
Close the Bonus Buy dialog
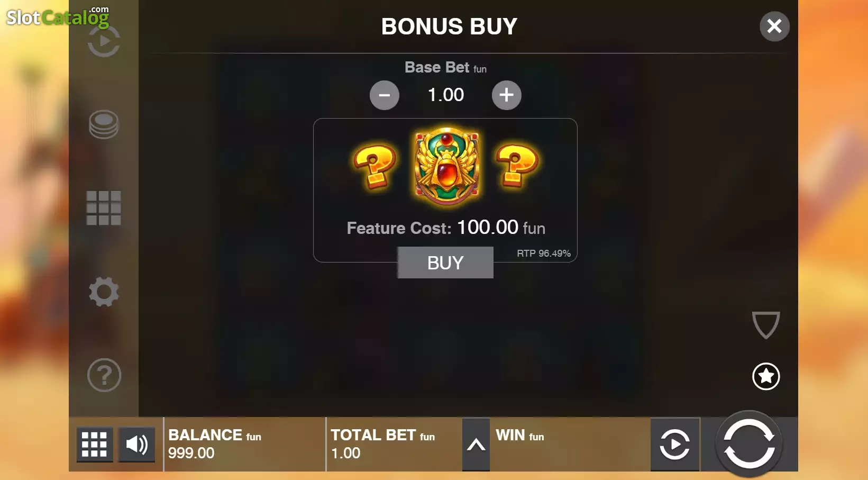[774, 26]
